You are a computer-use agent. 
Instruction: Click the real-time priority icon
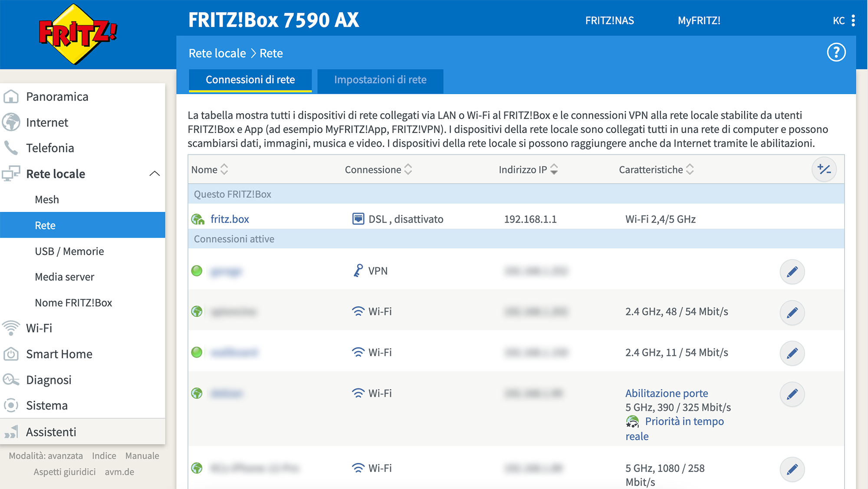click(x=632, y=421)
